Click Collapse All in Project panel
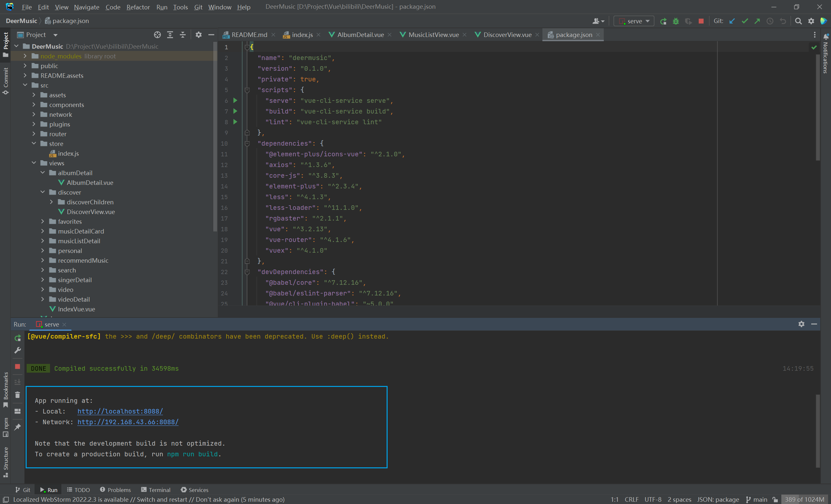This screenshot has width=831, height=504. click(182, 35)
